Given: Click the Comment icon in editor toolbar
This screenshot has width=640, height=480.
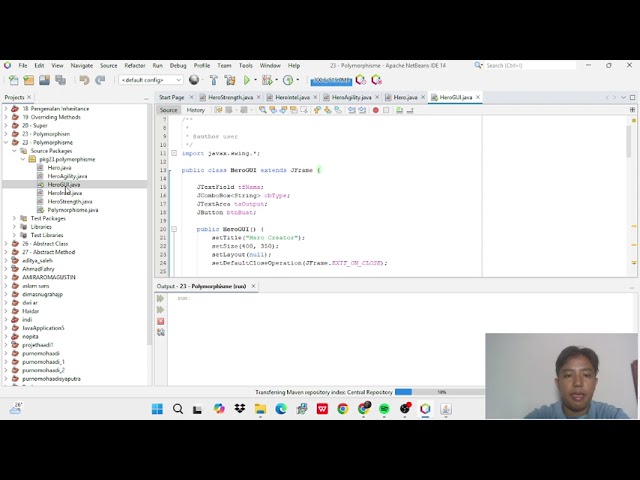Looking at the screenshot, I should [399, 110].
